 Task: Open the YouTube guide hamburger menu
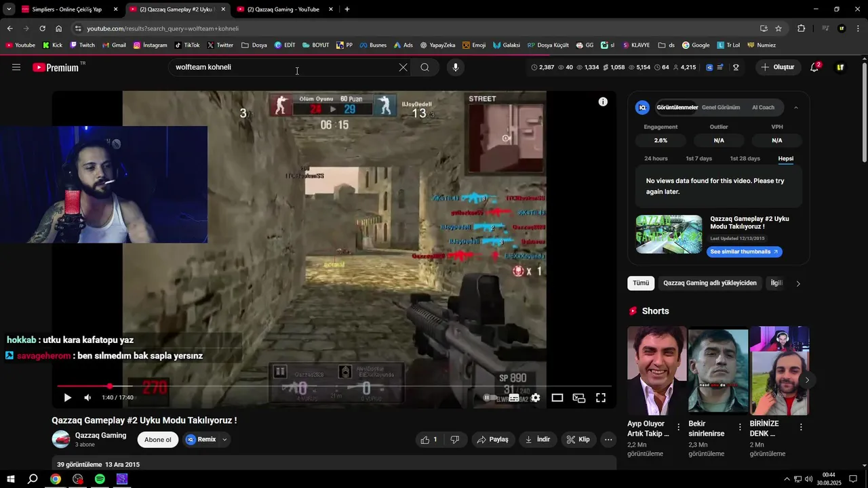point(16,67)
